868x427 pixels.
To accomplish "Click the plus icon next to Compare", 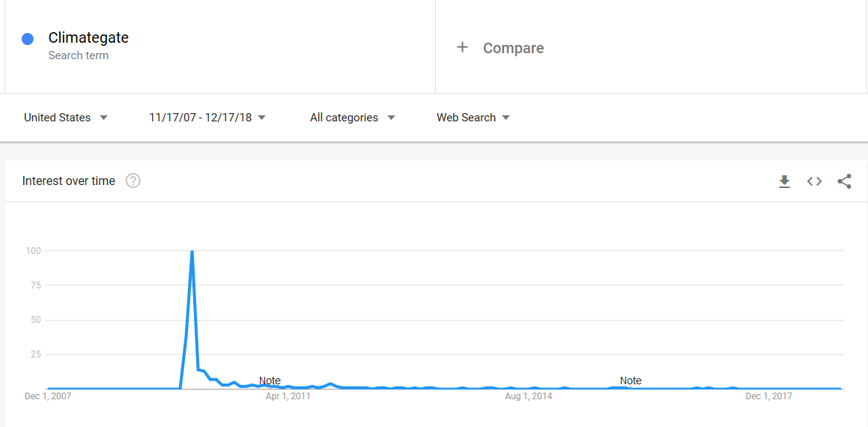I will [462, 48].
